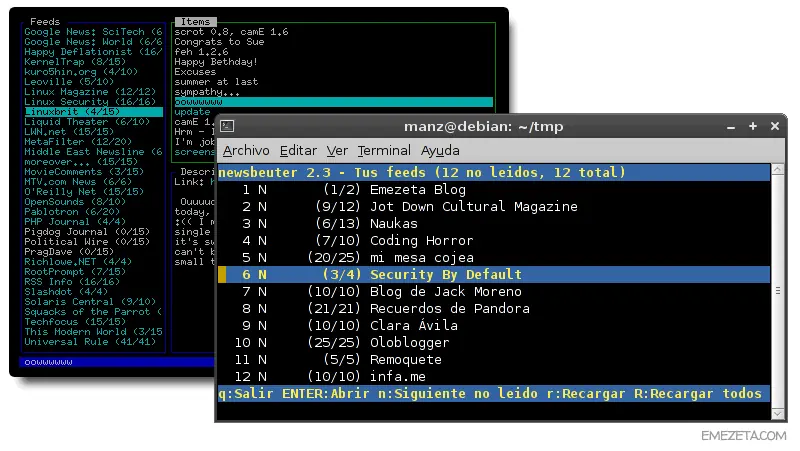Open the Archivo menu
The width and height of the screenshot is (800, 451).
pyautogui.click(x=246, y=151)
